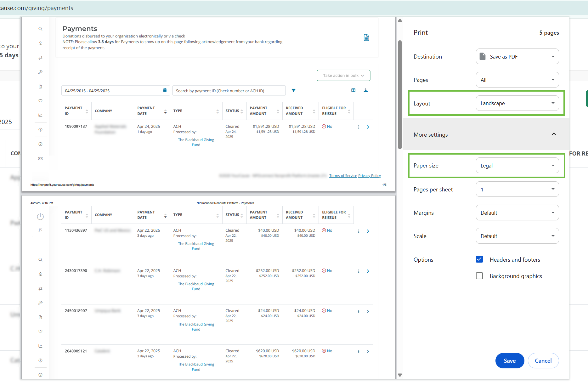
Task: Click Save button in print dialog
Action: 510,360
